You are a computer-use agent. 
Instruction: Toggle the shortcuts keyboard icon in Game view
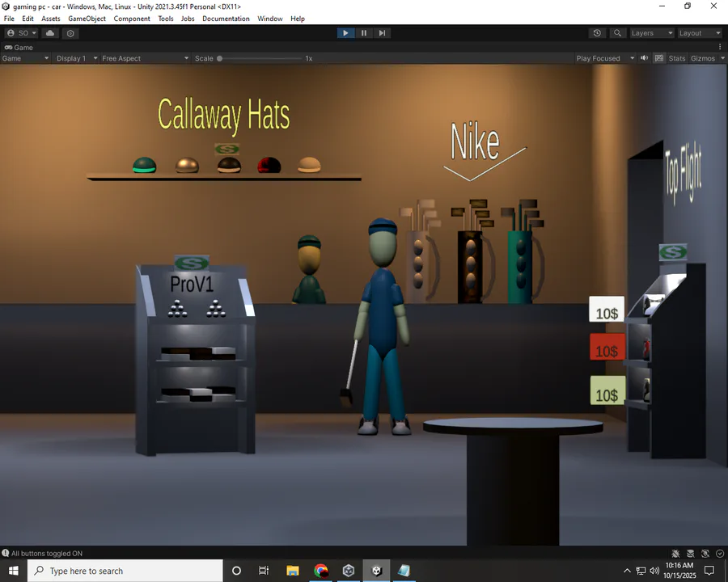pyautogui.click(x=658, y=58)
